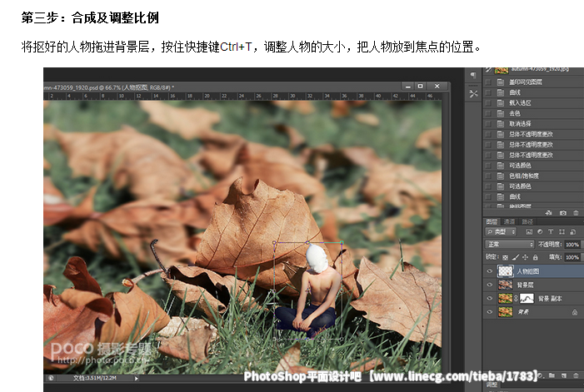Set history brush source at 盖印可见图层

point(488,82)
